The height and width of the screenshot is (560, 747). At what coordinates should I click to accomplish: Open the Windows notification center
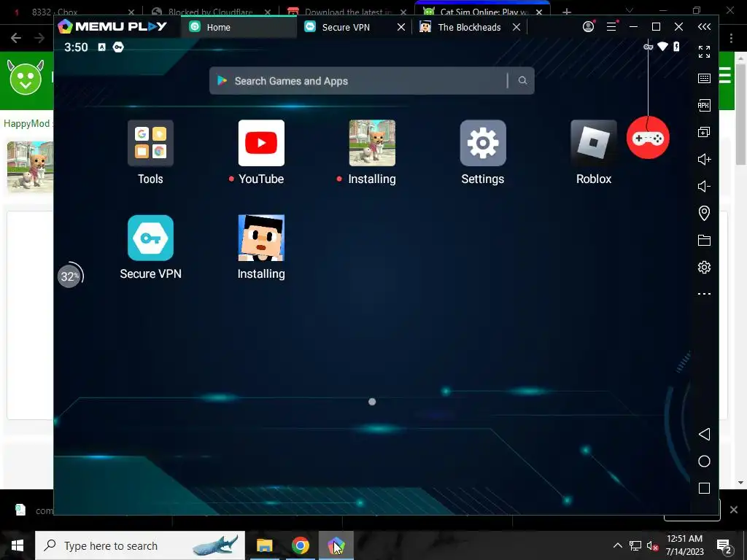pyautogui.click(x=724, y=547)
